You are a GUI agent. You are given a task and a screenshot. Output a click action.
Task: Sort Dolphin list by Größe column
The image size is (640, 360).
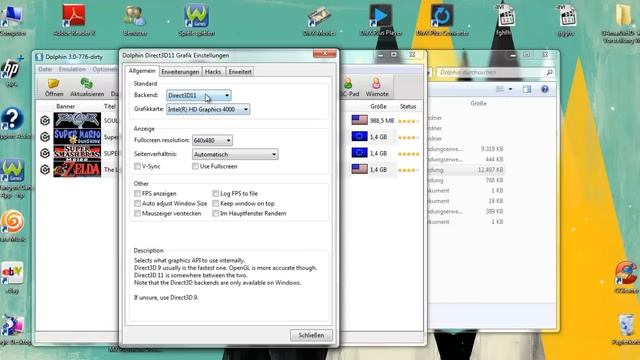tap(378, 106)
